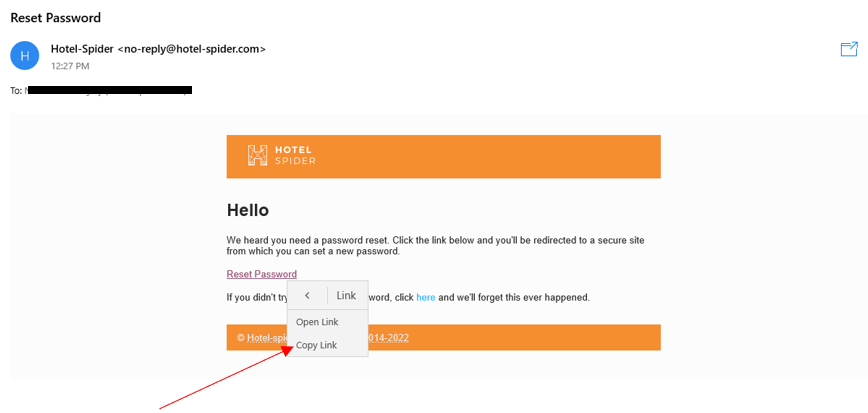
Task: Follow the Reset Password link
Action: click(261, 274)
